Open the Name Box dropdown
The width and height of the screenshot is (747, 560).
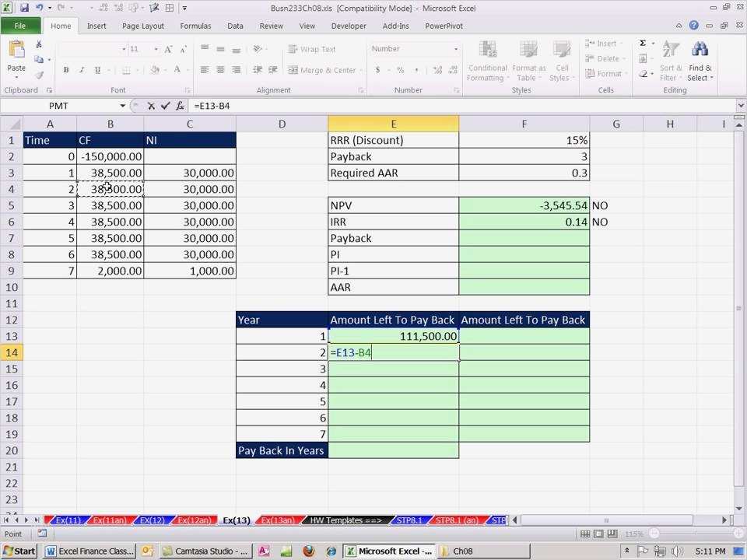pyautogui.click(x=122, y=106)
